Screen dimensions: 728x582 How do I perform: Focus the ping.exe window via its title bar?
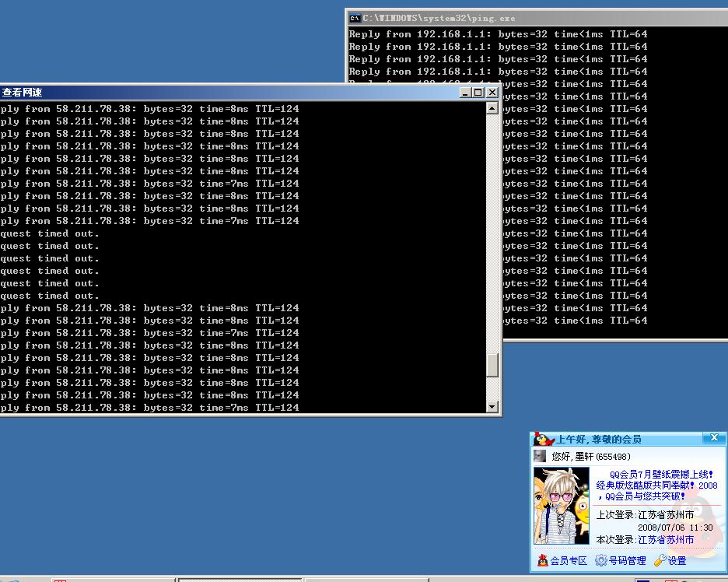(x=537, y=18)
